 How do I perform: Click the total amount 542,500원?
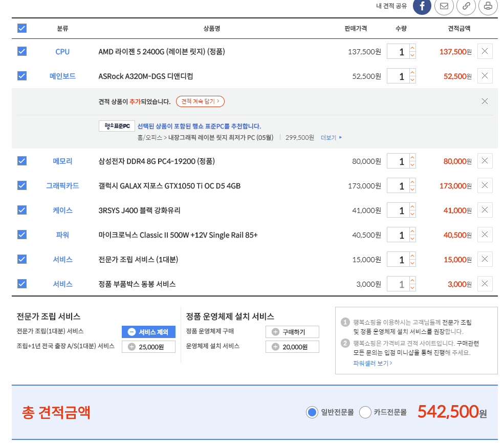coord(452,412)
